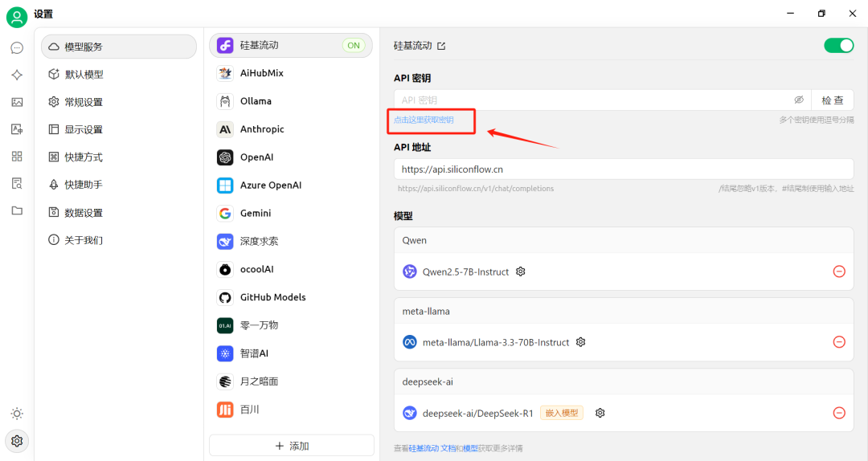The image size is (868, 461).
Task: Open the translate sidebar icon
Action: (x=17, y=129)
